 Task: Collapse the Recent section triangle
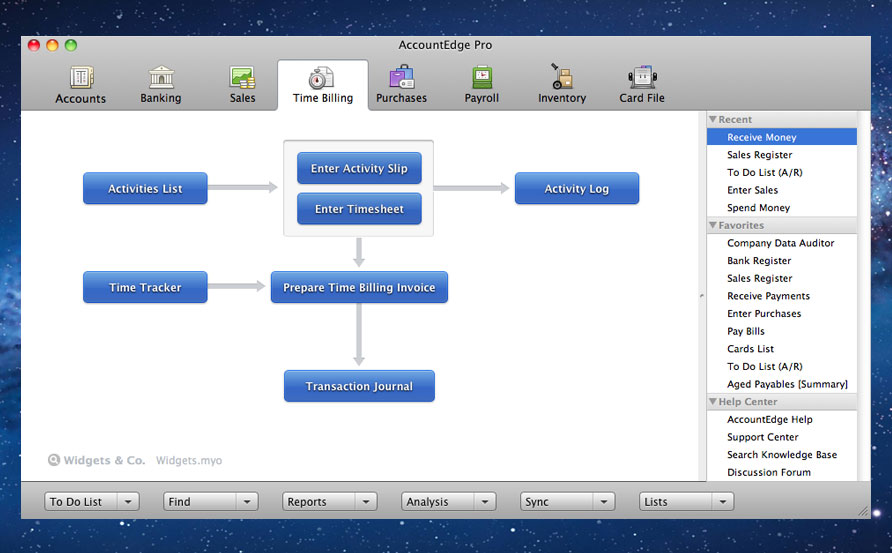[x=712, y=119]
